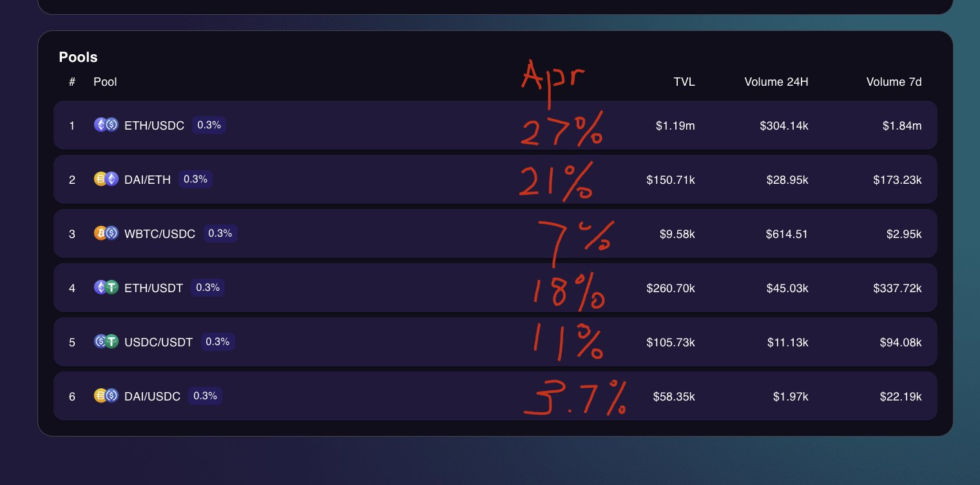Click the DAI/ETH token pair icon
This screenshot has width=980, height=485.
coord(106,179)
